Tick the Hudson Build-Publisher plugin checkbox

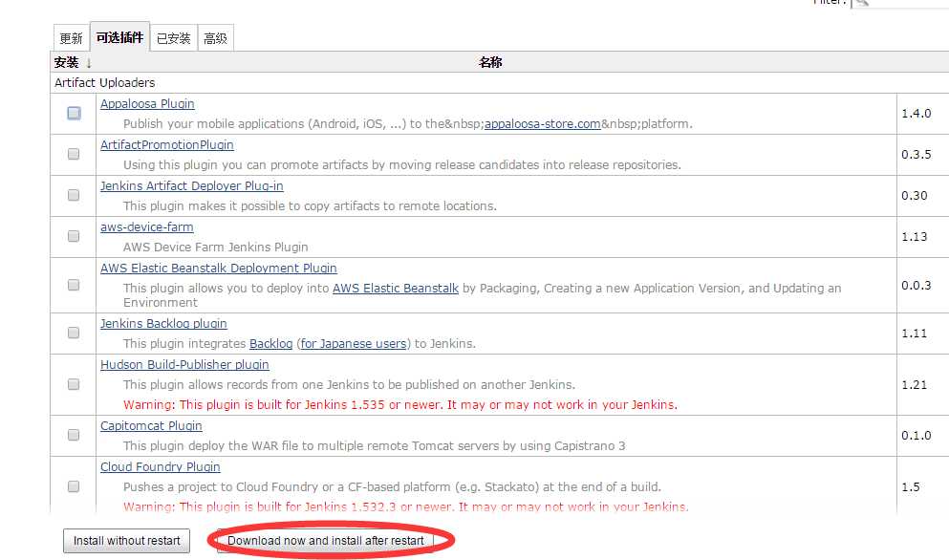74,384
